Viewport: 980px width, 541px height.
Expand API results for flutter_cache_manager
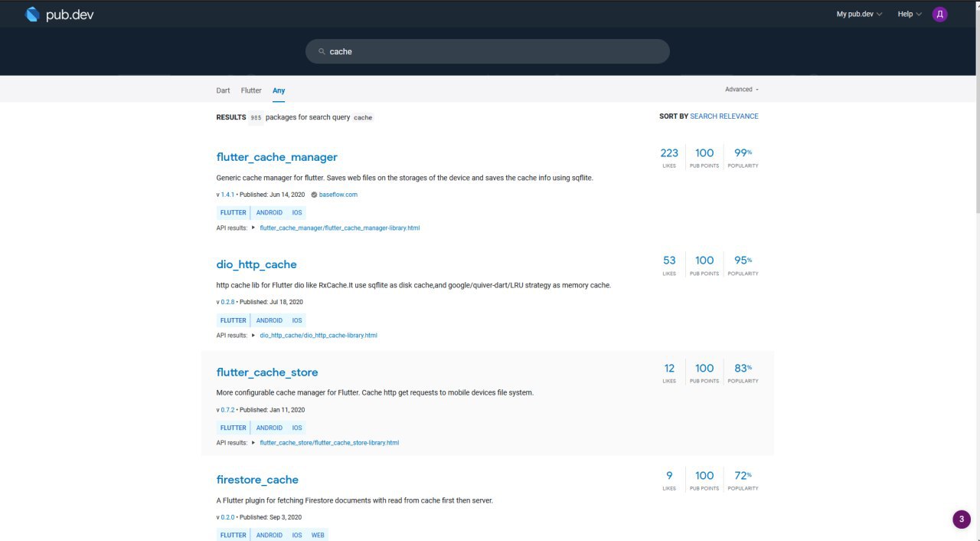coord(253,228)
